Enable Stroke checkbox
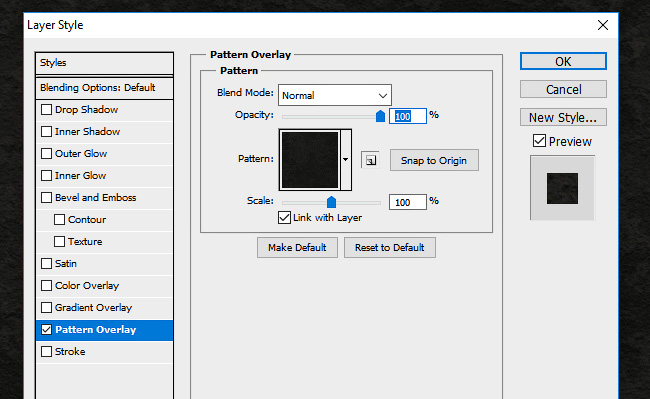This screenshot has width=650, height=399. coord(46,351)
